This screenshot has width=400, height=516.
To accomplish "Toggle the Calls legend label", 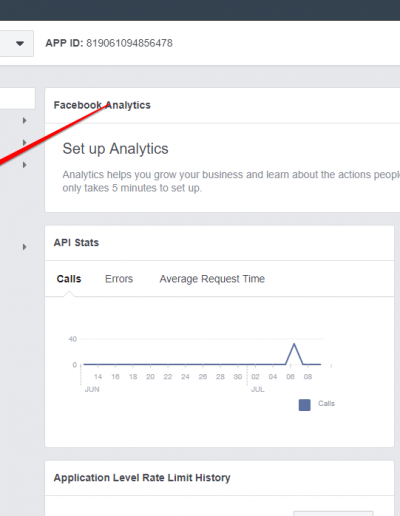I will pyautogui.click(x=326, y=403).
